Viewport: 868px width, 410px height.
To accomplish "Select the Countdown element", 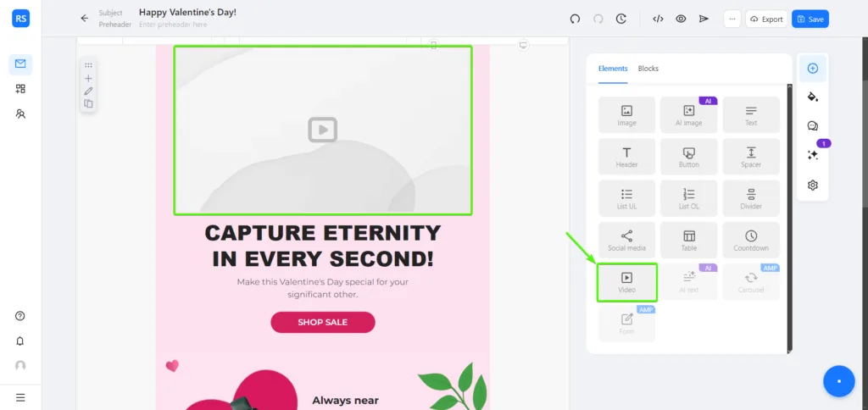I will coord(751,240).
